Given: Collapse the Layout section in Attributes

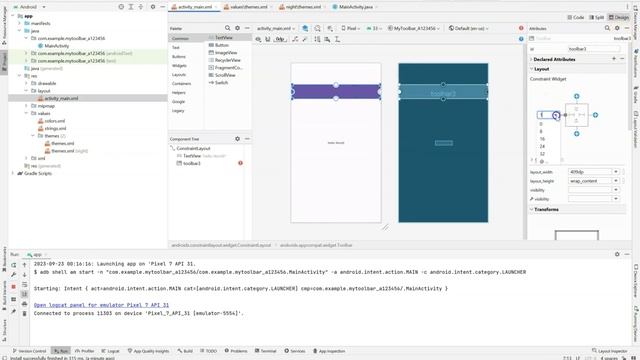Looking at the screenshot, I should 531,69.
